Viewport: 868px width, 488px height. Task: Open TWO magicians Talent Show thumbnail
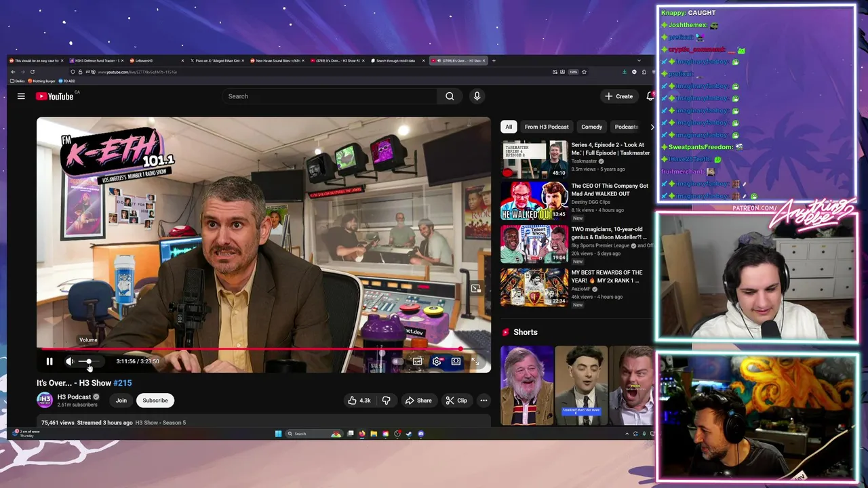coord(534,244)
